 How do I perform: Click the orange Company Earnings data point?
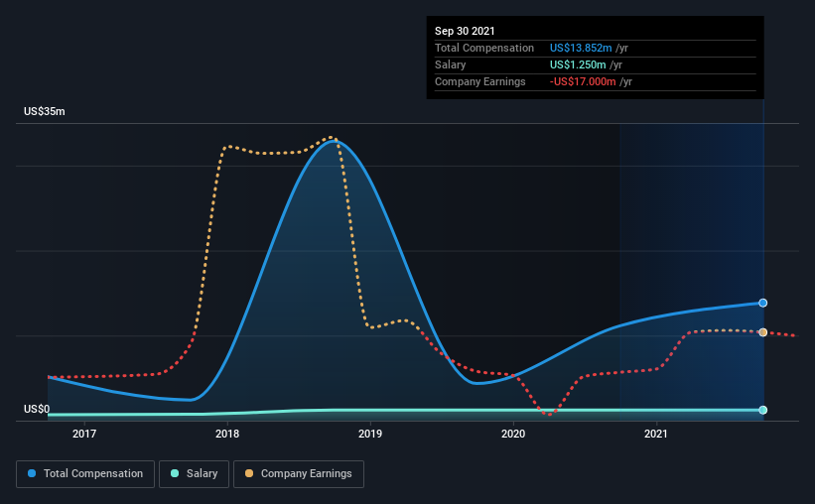click(762, 332)
